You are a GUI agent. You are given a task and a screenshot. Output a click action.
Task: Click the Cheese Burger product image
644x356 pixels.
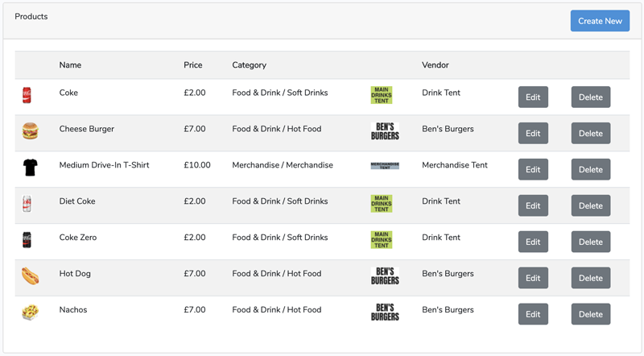(x=30, y=131)
